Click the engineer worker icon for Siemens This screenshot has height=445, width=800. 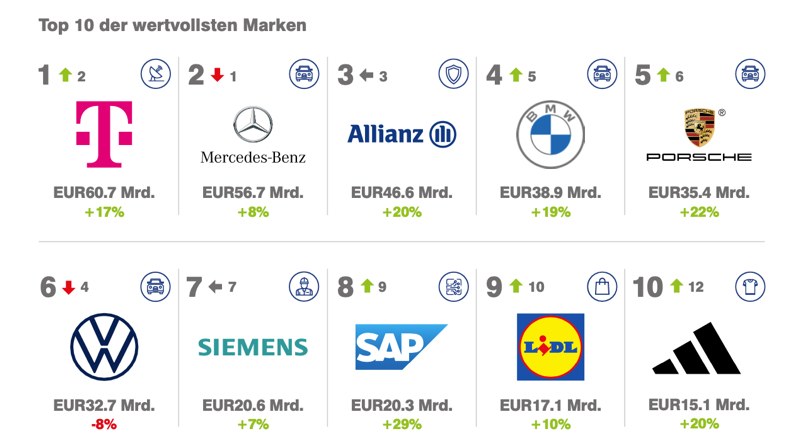tap(304, 287)
